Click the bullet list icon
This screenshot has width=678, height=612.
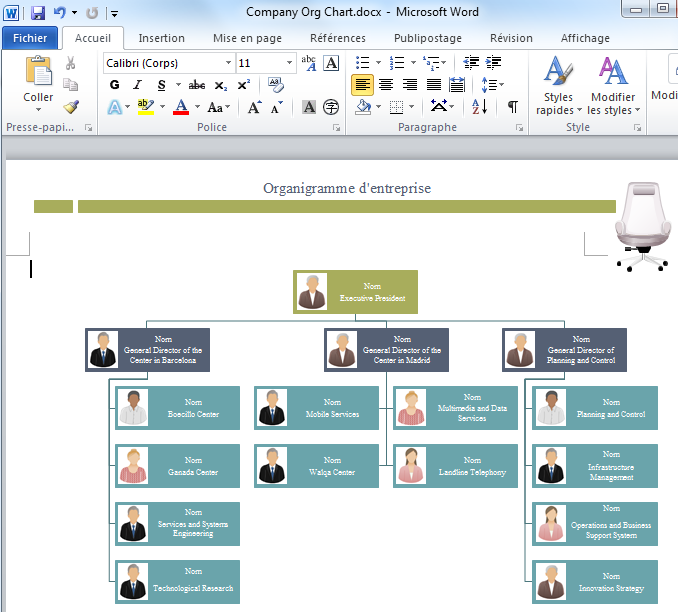coord(362,63)
